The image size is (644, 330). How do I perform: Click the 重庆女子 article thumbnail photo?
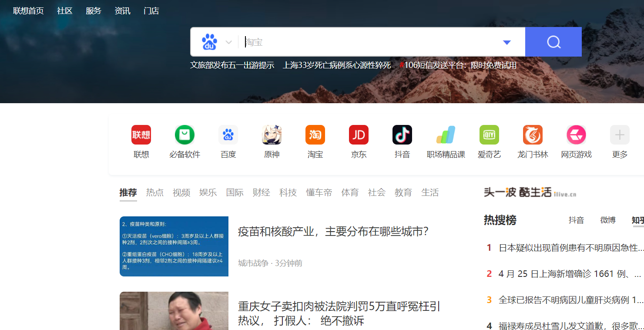pyautogui.click(x=174, y=311)
